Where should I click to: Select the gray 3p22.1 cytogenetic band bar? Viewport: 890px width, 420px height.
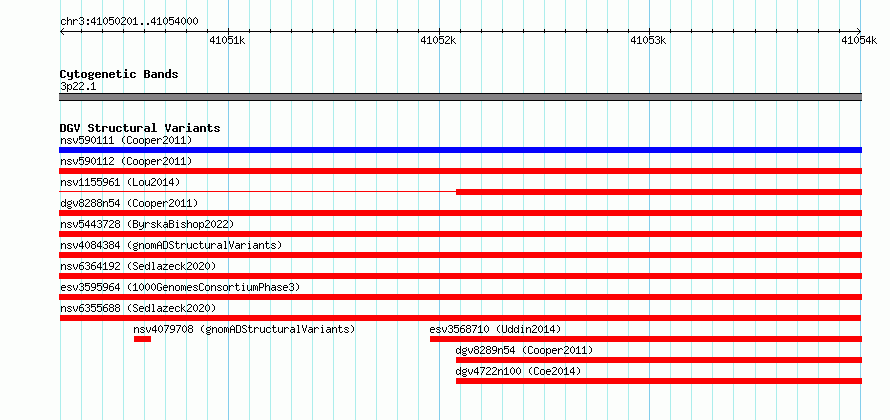pyautogui.click(x=460, y=97)
